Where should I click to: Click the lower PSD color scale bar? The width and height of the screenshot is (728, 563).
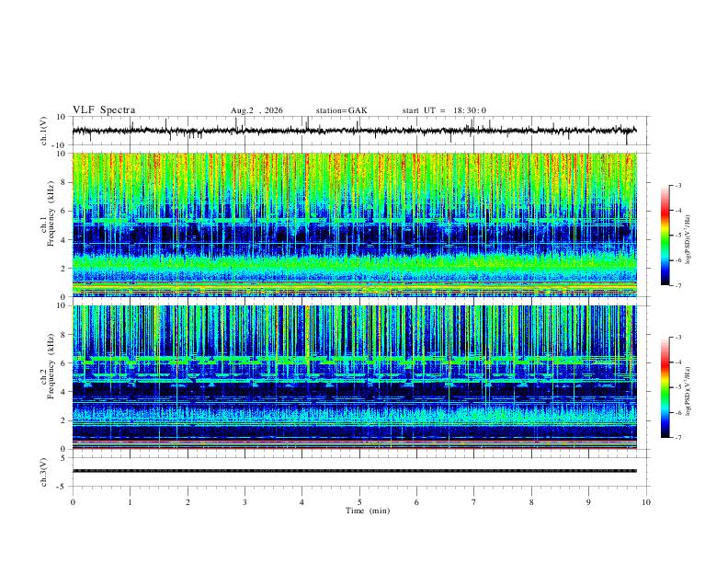point(665,387)
